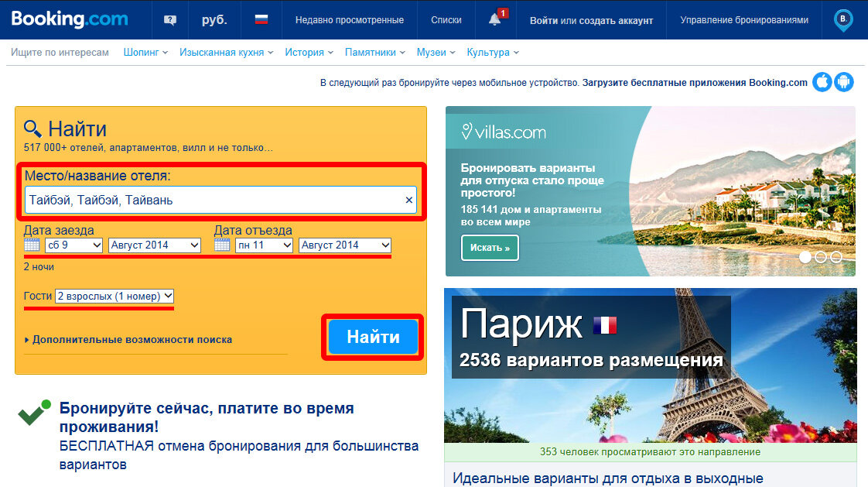868x487 pixels.
Task: Click Идеальные варианты для отдыха в выходные
Action: [x=608, y=478]
